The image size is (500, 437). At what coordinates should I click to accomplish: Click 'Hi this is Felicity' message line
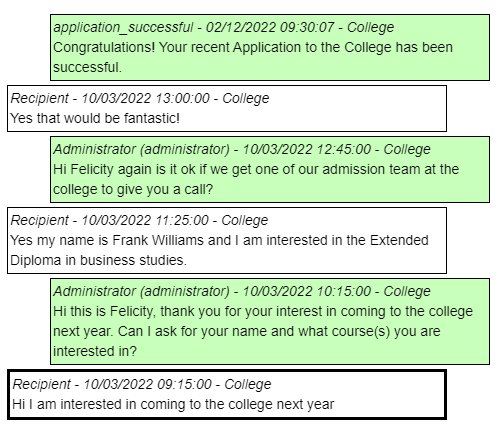pos(263,311)
